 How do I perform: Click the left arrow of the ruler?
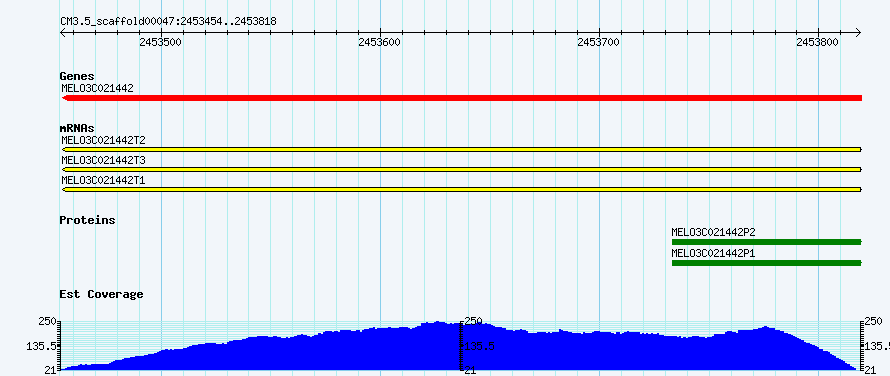(x=63, y=33)
